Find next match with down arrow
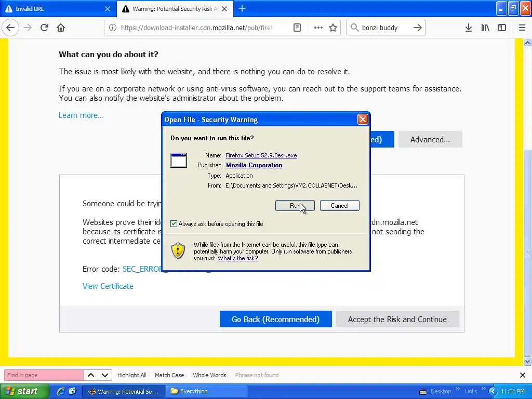The height and width of the screenshot is (399, 532). [x=105, y=375]
